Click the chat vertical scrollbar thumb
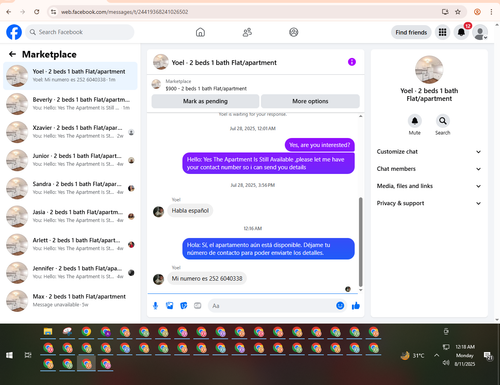Viewport: 500px width, 385px height. coord(360,242)
